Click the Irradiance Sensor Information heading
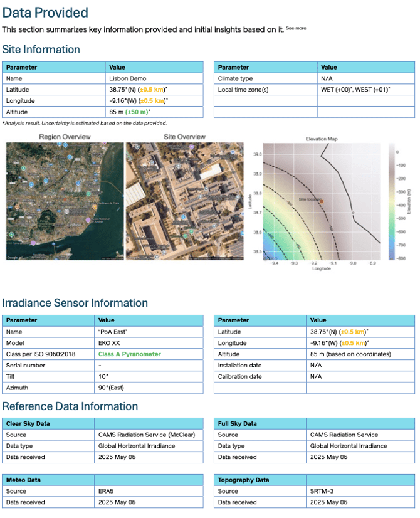The width and height of the screenshot is (420, 518). point(75,303)
